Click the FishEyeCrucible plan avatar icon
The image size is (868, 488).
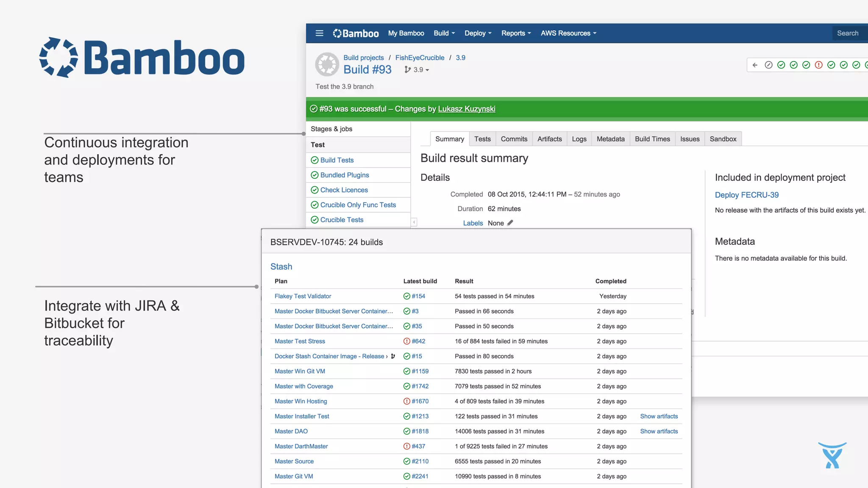click(x=327, y=64)
